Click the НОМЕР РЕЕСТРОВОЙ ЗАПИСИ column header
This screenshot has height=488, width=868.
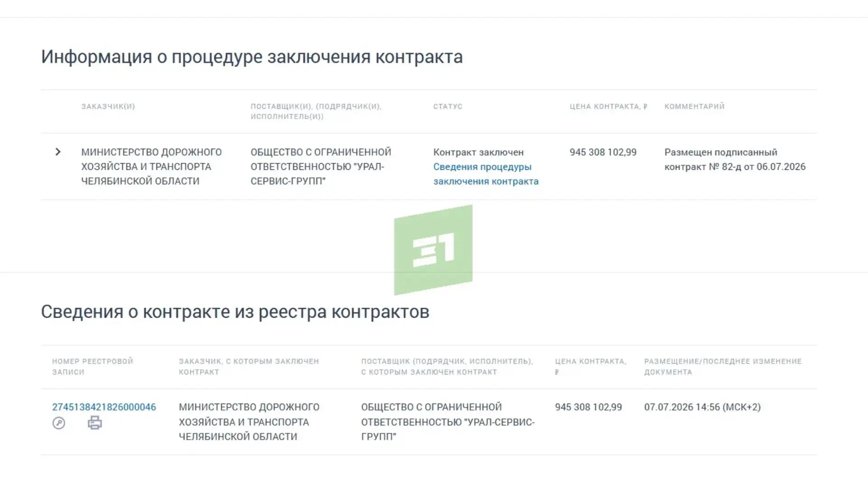(93, 366)
